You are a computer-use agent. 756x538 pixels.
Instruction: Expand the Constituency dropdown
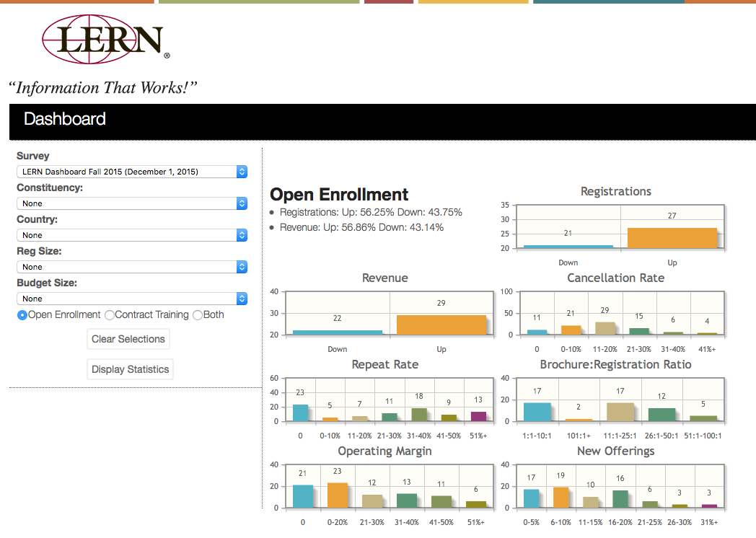click(132, 203)
